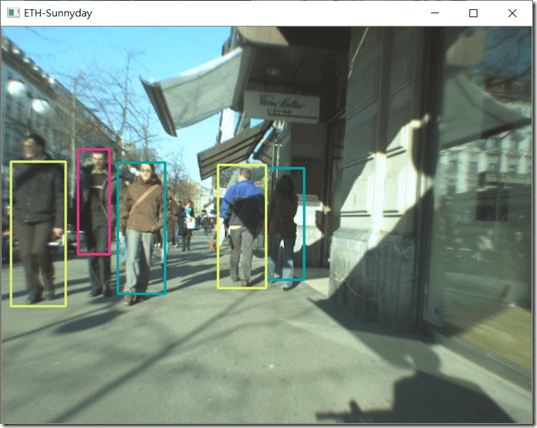Click the dark striped awning below the sign
This screenshot has width=537, height=428.
pos(233,151)
